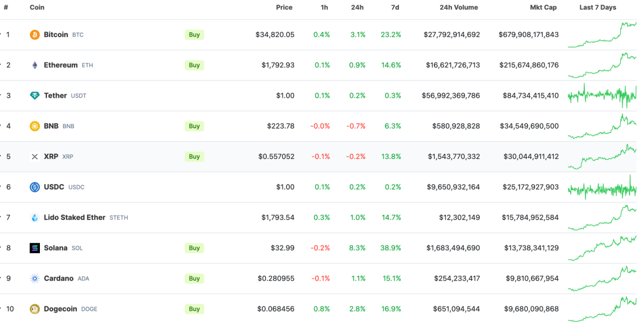
Task: Click the Bitcoin logo icon
Action: click(x=35, y=35)
